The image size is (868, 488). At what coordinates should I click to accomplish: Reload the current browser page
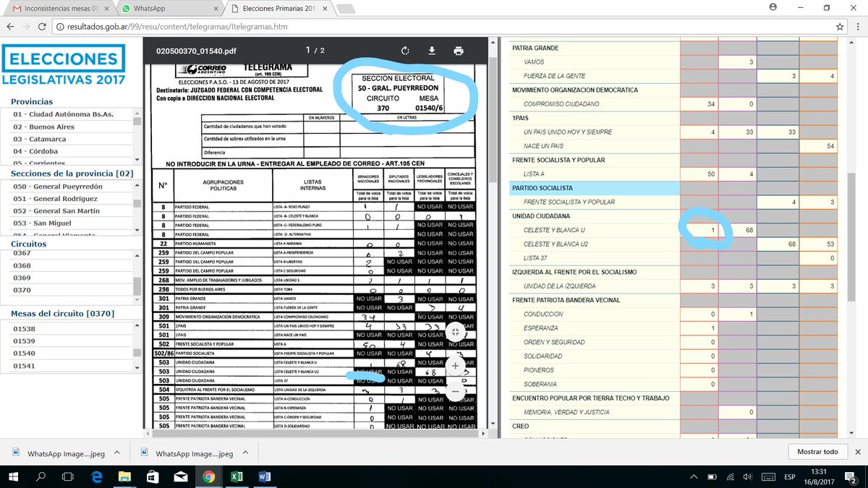(x=42, y=27)
